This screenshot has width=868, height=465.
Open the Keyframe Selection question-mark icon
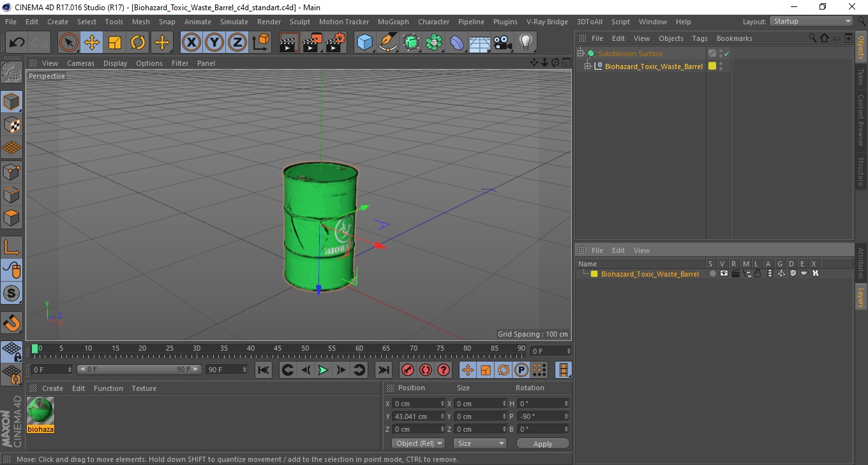point(443,370)
